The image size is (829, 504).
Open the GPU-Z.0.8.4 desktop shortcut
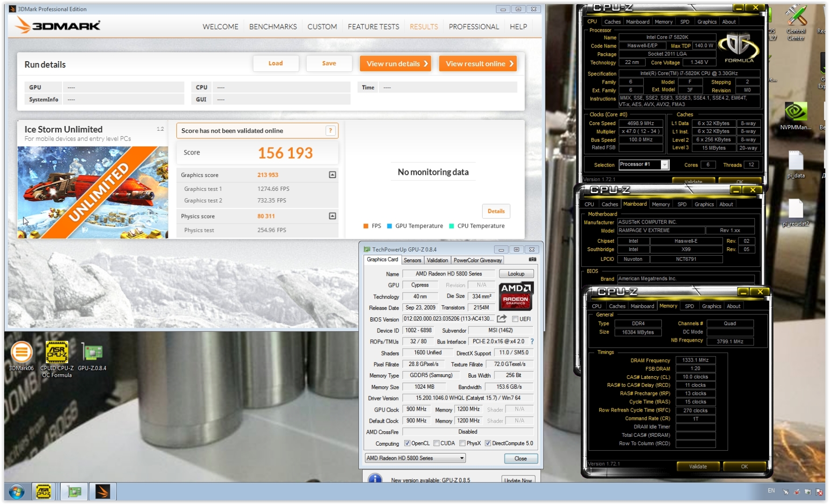[x=92, y=357]
